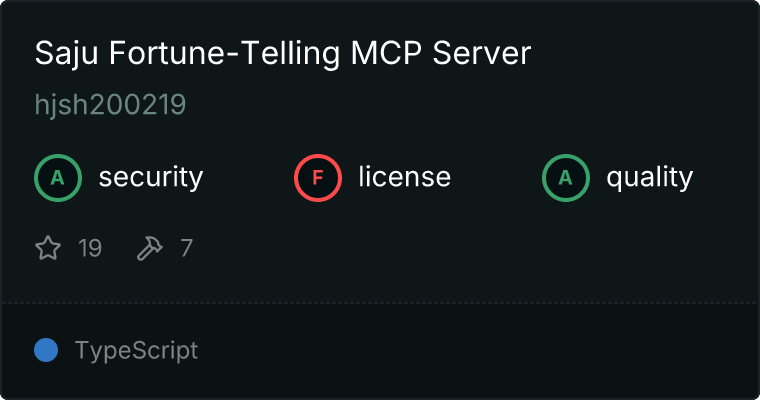The height and width of the screenshot is (400, 760).
Task: Click the blank card area right of tool count
Action: [x=475, y=248]
